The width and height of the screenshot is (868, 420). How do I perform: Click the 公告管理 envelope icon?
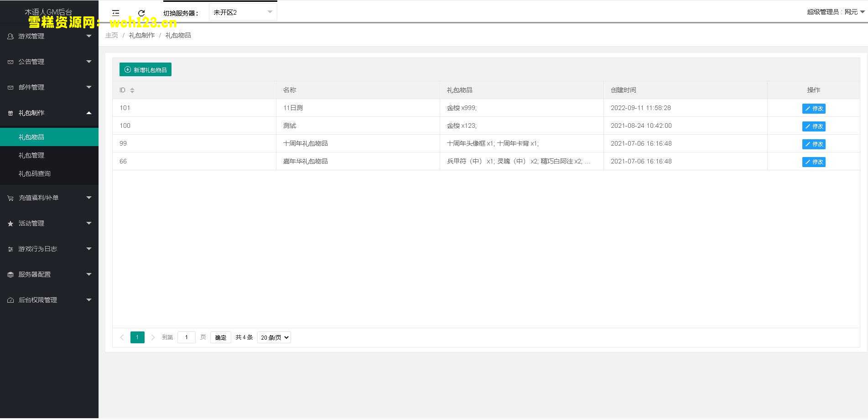[10, 62]
